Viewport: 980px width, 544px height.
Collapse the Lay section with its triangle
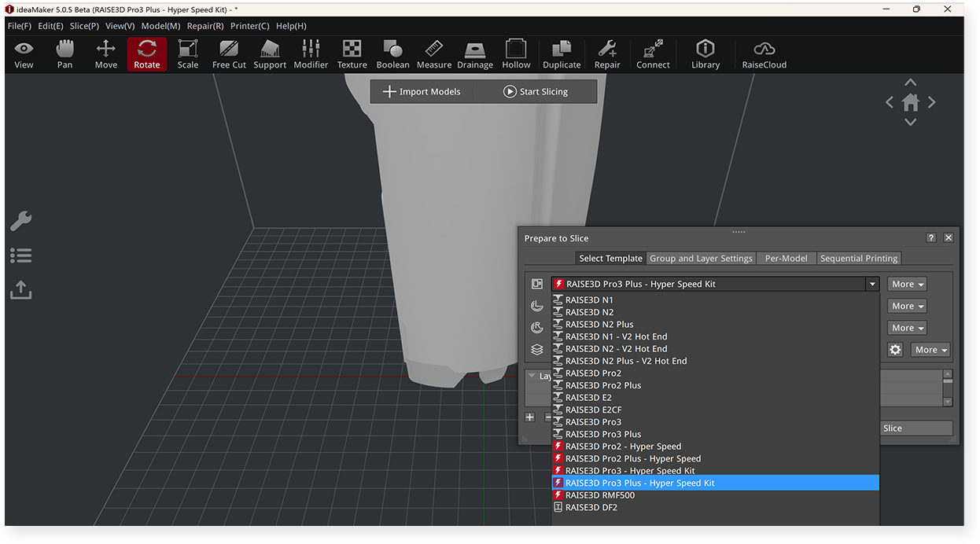pos(532,375)
